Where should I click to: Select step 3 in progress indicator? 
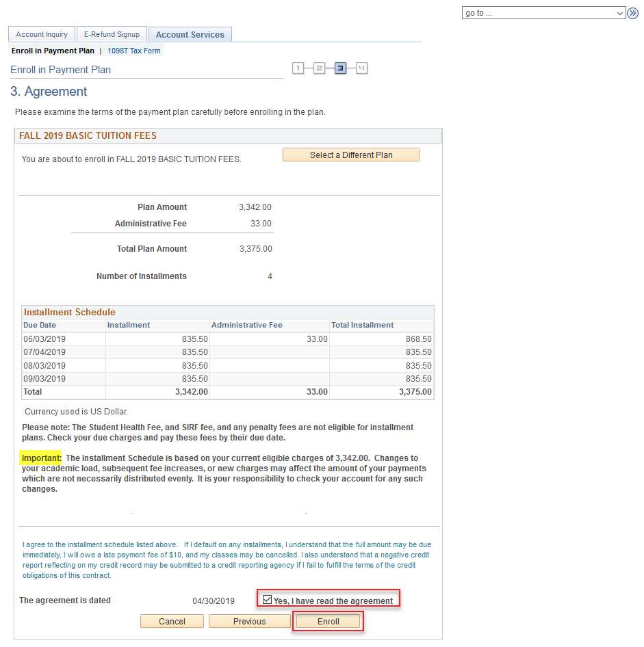[341, 68]
